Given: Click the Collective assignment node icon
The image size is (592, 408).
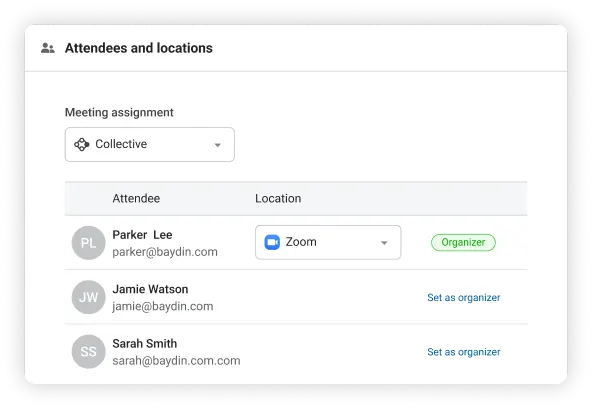Looking at the screenshot, I should pyautogui.click(x=82, y=144).
